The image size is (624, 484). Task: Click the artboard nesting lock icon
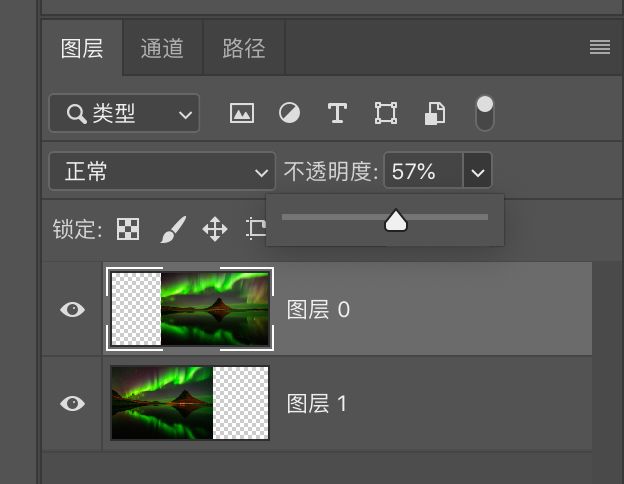click(255, 229)
